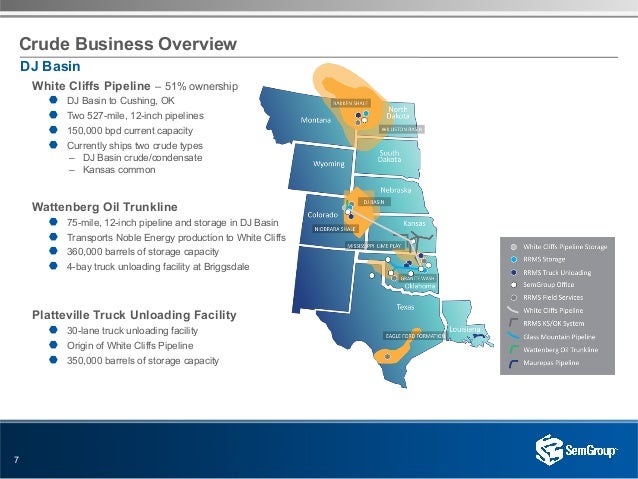Click the Colorado label on the map
Viewport: 638px width, 479px height.
coord(323,214)
